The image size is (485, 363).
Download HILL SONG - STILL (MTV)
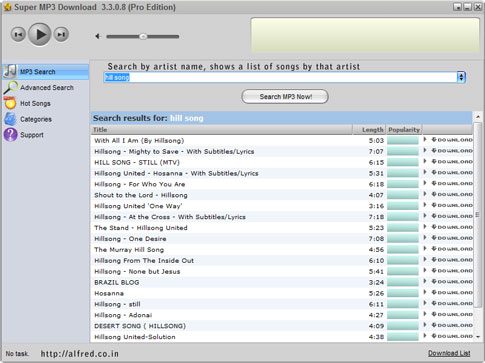point(452,162)
